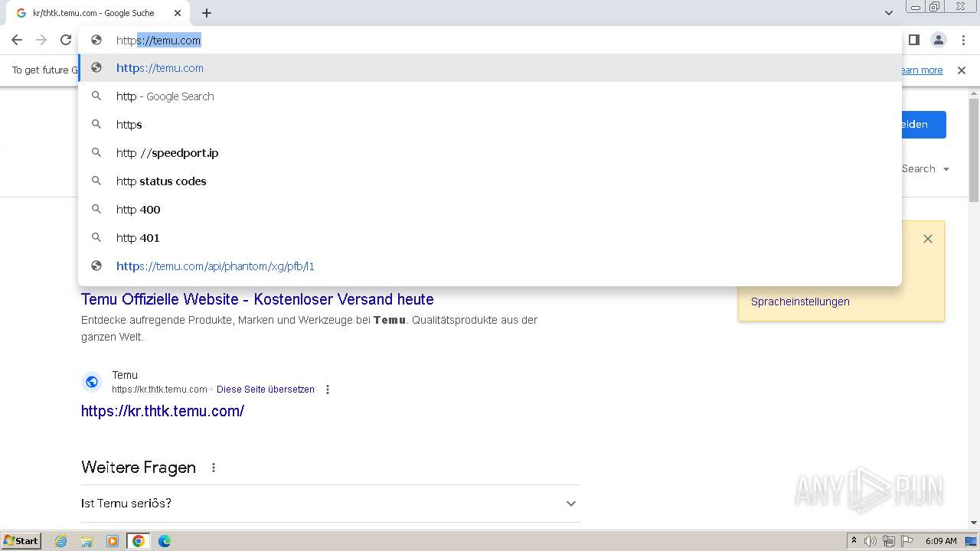Choose the https://temu.com autocomplete suggestion
Viewport: 980px width, 551px height.
point(490,68)
